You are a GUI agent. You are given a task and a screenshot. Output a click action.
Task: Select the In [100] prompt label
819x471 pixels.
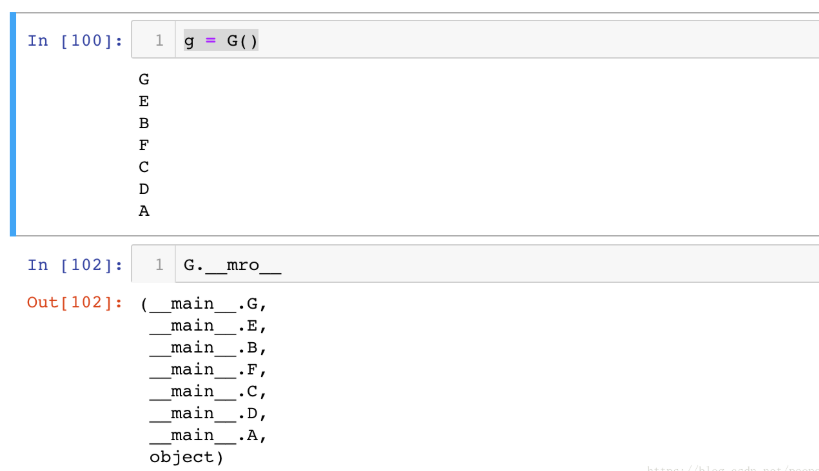[75, 40]
